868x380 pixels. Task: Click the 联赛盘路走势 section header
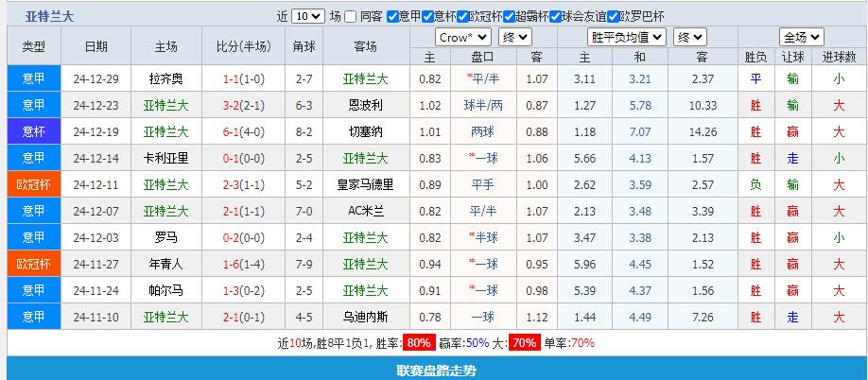tap(436, 371)
